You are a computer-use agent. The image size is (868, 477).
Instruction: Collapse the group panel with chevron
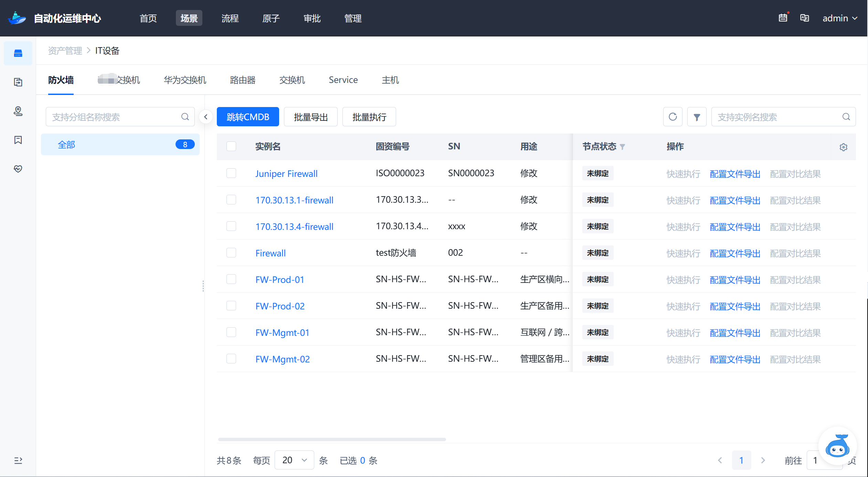coord(206,117)
